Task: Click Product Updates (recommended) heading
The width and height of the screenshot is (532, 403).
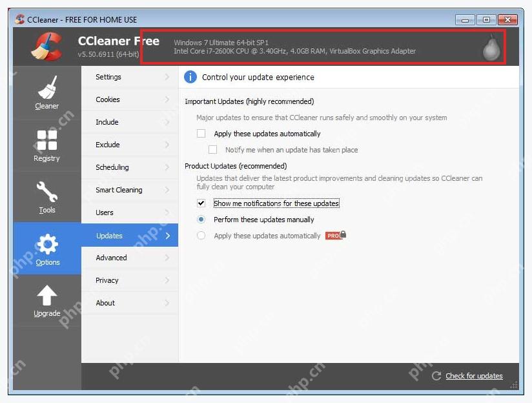Action: click(x=236, y=166)
